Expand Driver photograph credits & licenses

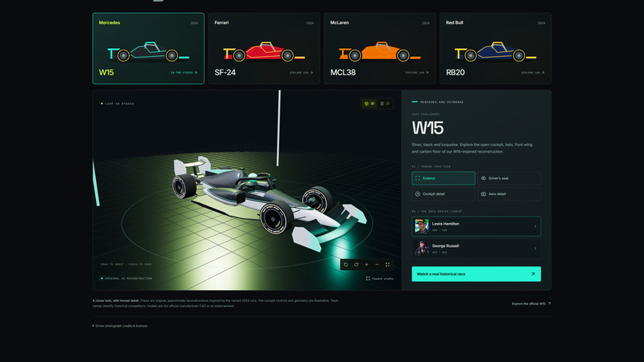pos(120,326)
